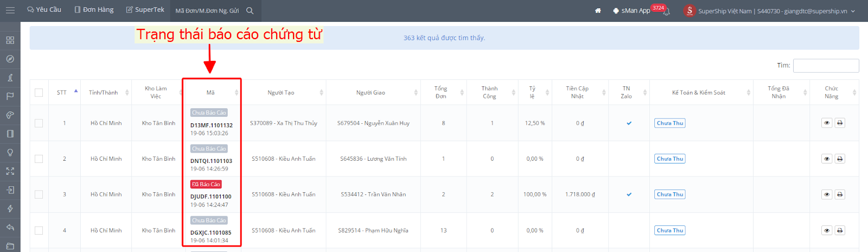Click Chưa Thu button for DJUDF.1101100
Image resolution: width=868 pixels, height=252 pixels.
point(670,194)
